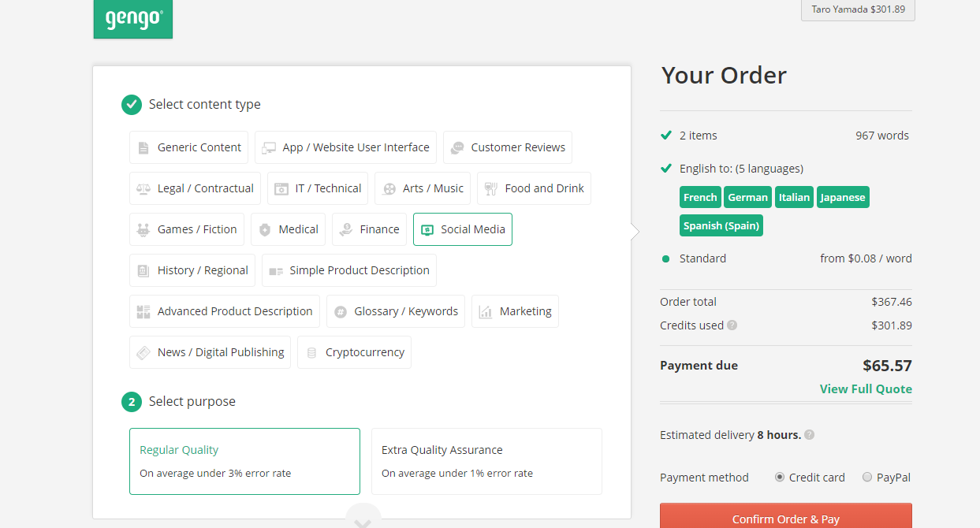The image size is (980, 528).
Task: Click the "967 words" count
Action: click(x=882, y=136)
